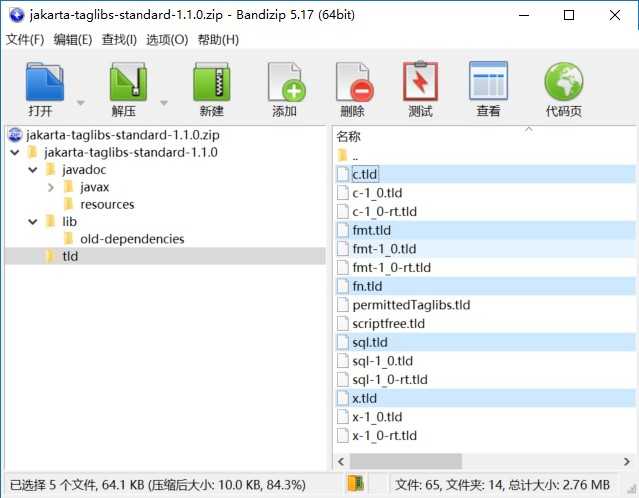The width and height of the screenshot is (639, 498).
Task: Click the horizontal scrollbar right arrow
Action: (x=627, y=462)
